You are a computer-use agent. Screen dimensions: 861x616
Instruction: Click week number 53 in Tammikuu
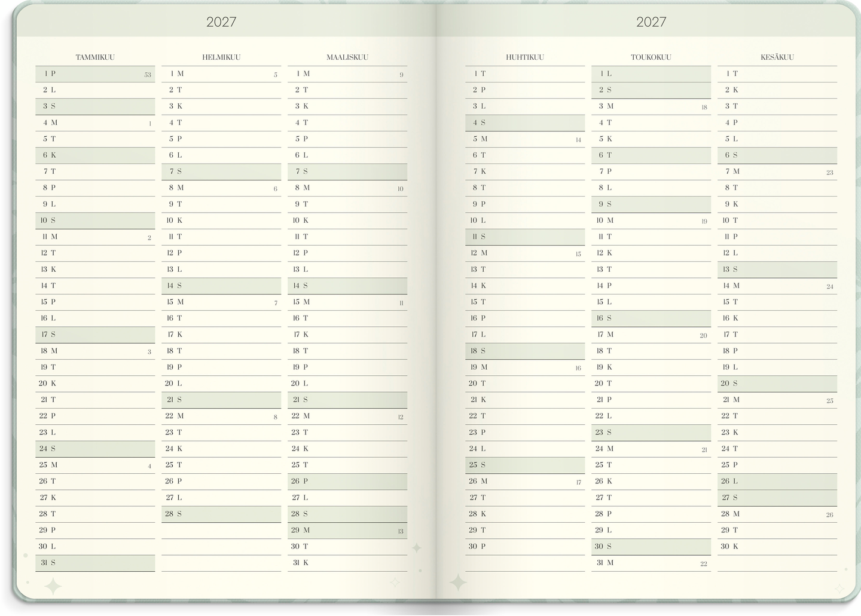(x=148, y=75)
